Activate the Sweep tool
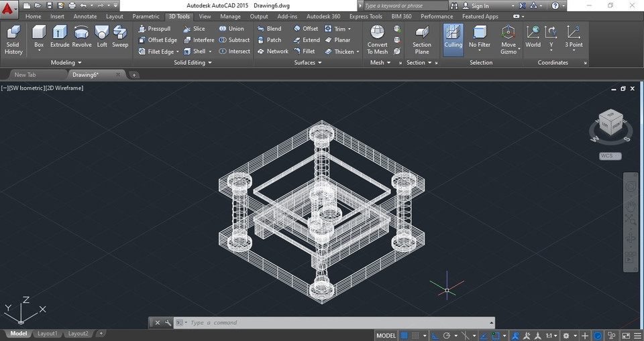644x341 pixels. (120, 37)
